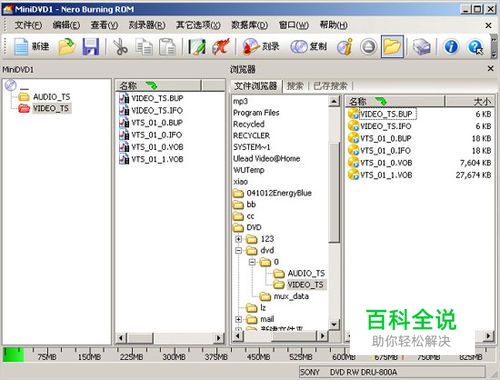The image size is (500, 380).
Task: Switch to the 搜索 tab
Action: pos(295,86)
